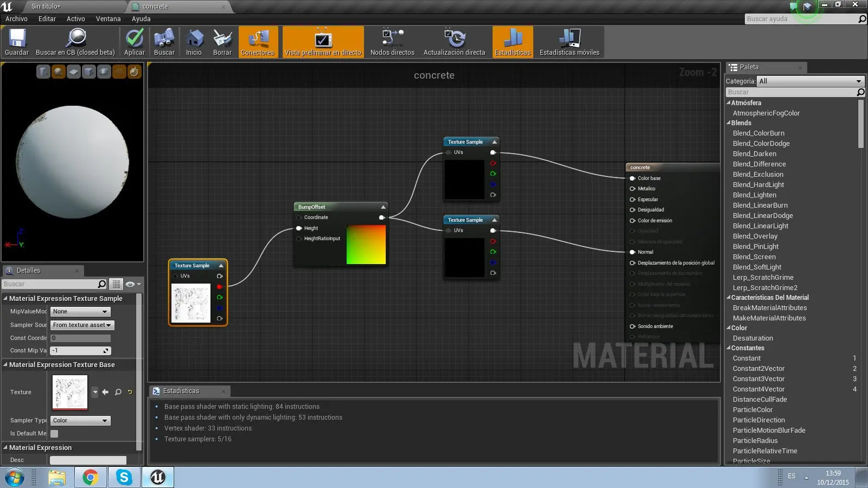Collapse Material Expression Texture Base section
The height and width of the screenshot is (488, 868).
tap(5, 364)
